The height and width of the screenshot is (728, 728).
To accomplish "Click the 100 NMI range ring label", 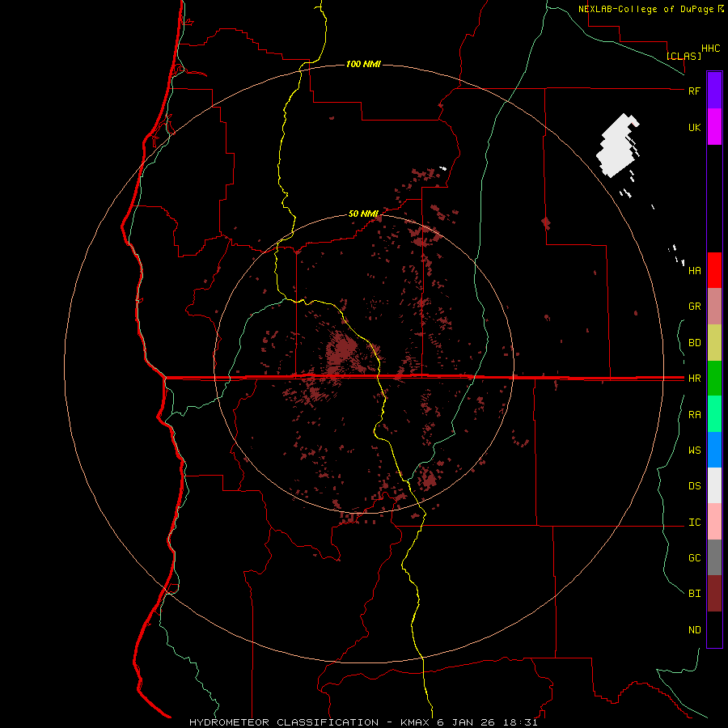I will (363, 64).
